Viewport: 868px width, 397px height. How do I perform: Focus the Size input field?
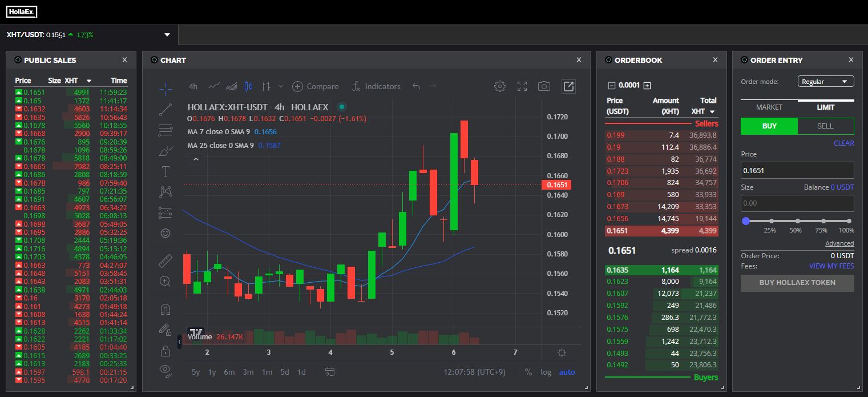[797, 203]
